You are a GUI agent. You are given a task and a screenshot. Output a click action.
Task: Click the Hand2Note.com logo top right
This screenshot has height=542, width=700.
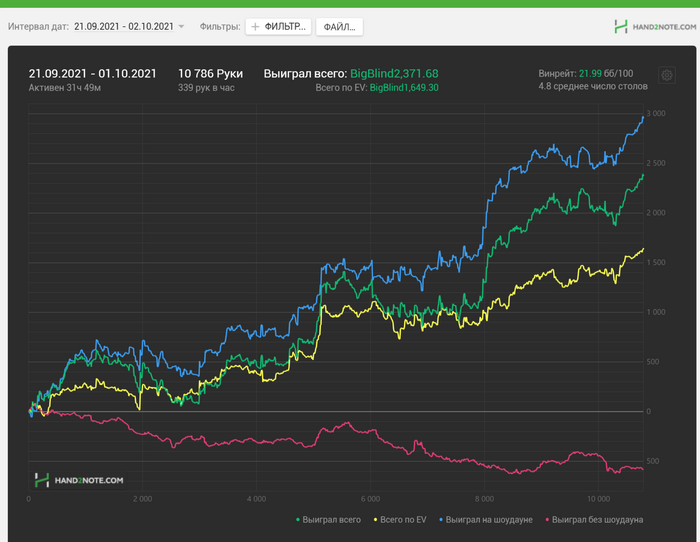click(655, 27)
